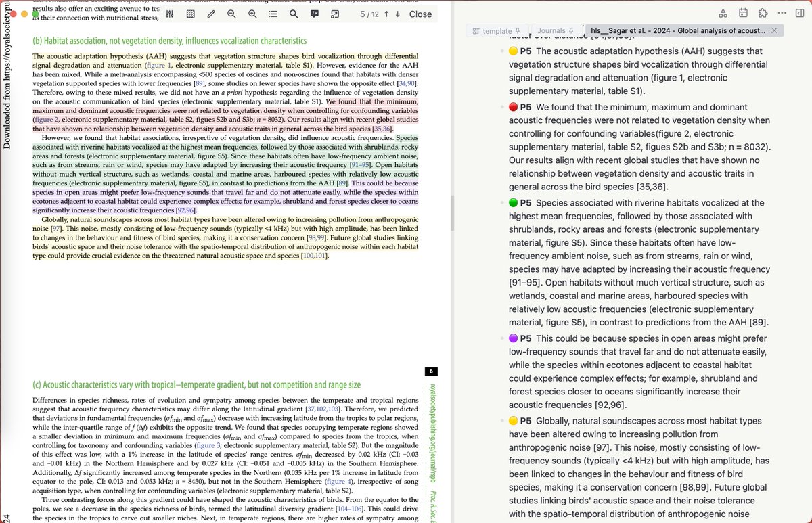Open the shapes icon in notes header

tap(723, 13)
